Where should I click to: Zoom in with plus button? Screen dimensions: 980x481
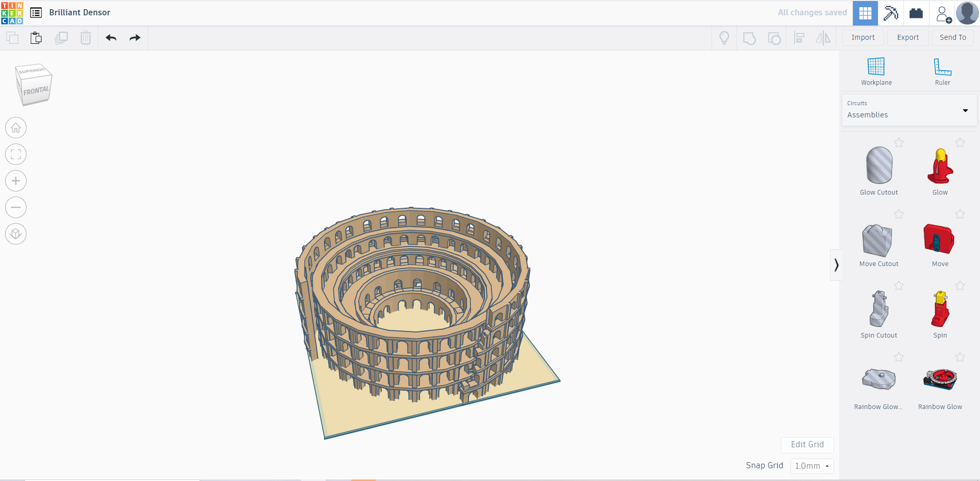click(x=16, y=181)
